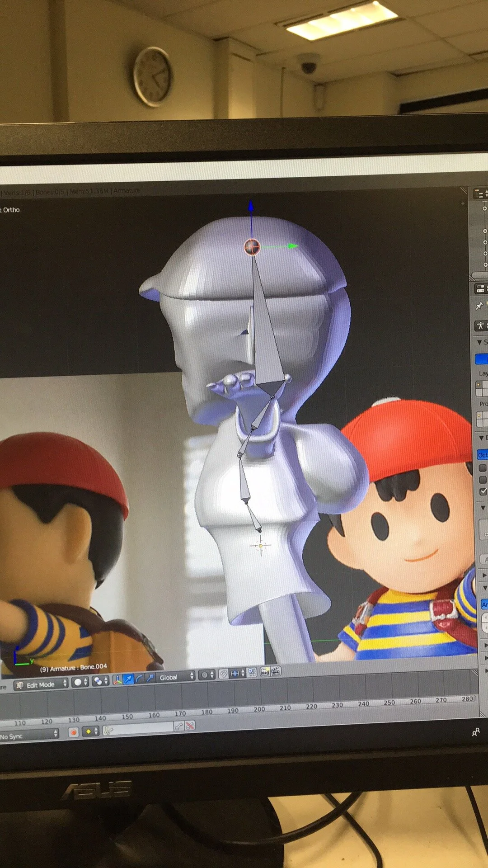Click frame 200 on the timeline

(259, 709)
